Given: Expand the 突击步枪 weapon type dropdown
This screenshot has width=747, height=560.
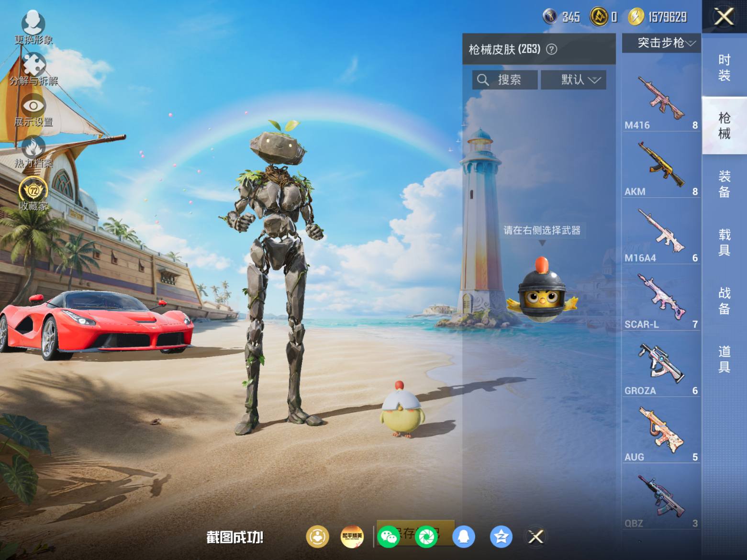Looking at the screenshot, I should tap(661, 43).
